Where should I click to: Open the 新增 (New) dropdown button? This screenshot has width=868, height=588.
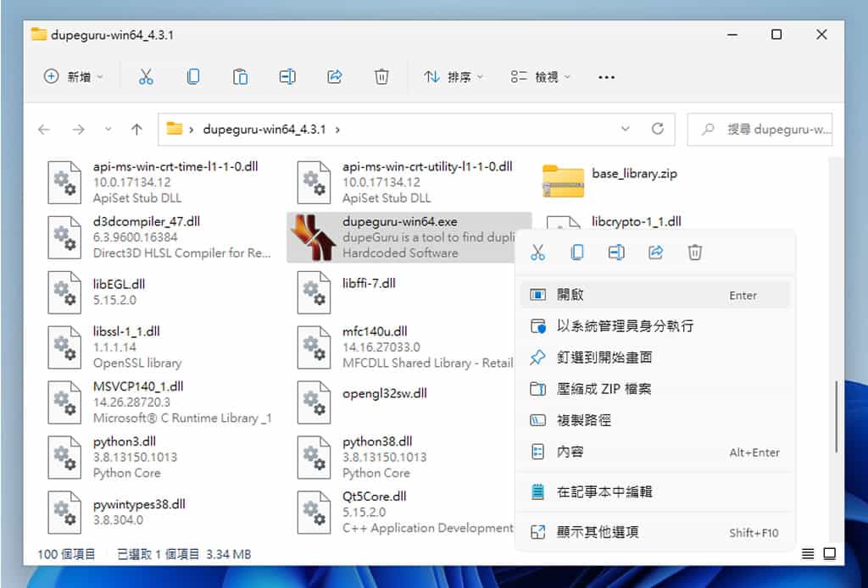click(74, 77)
